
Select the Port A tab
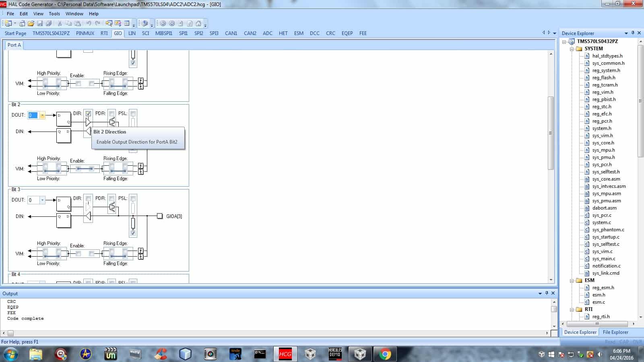pos(14,45)
